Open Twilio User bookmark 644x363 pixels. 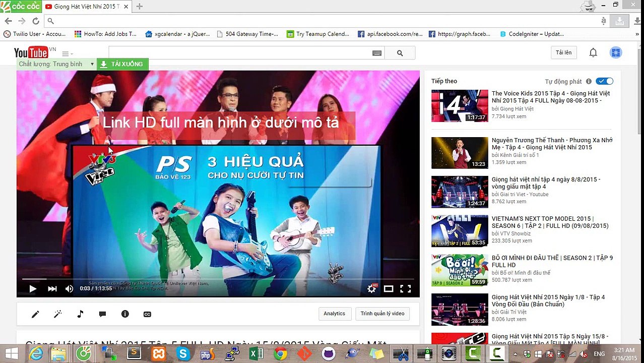[35, 34]
